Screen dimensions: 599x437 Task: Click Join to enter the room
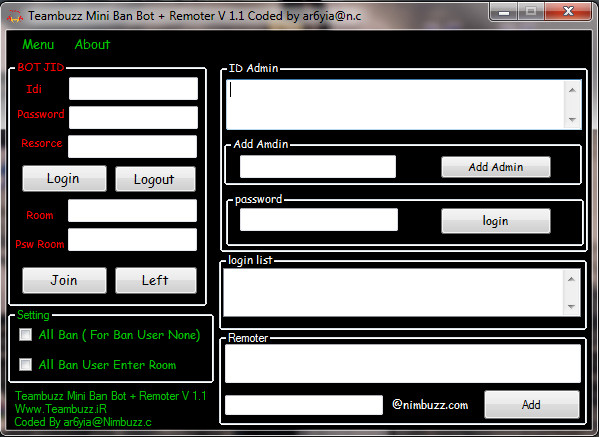64,280
